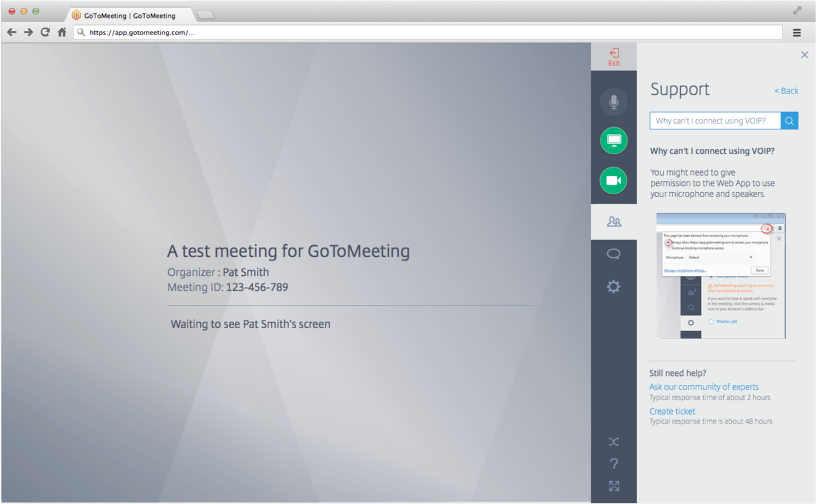
Task: Close the Support panel with the X
Action: [805, 55]
